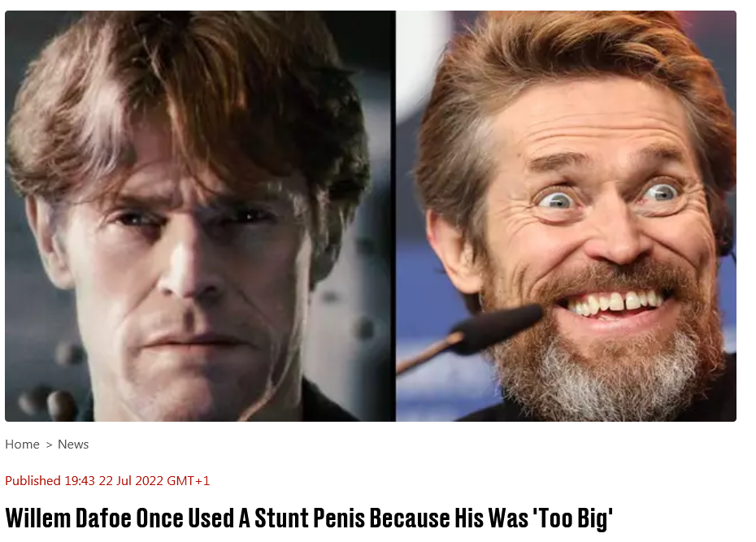Viewport: 756px width, 542px height.
Task: Click the name Willem Dafoe in the headline
Action: [68, 518]
